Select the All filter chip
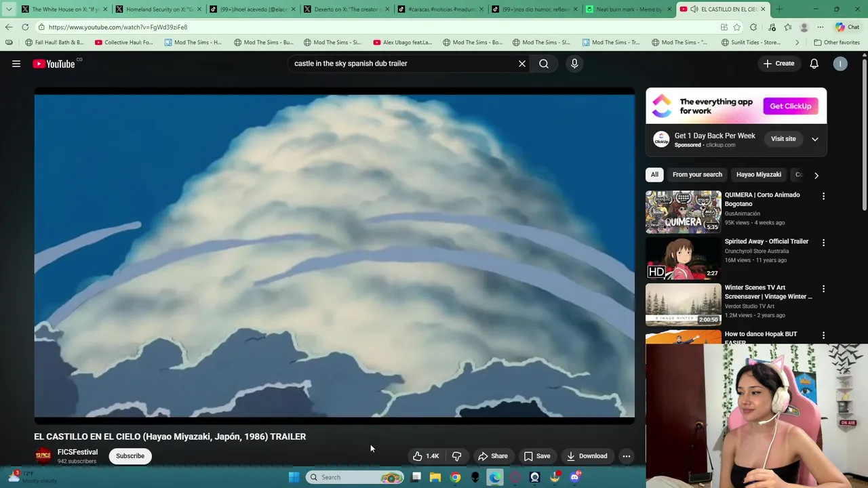Viewport: 868px width, 488px height. [x=654, y=175]
